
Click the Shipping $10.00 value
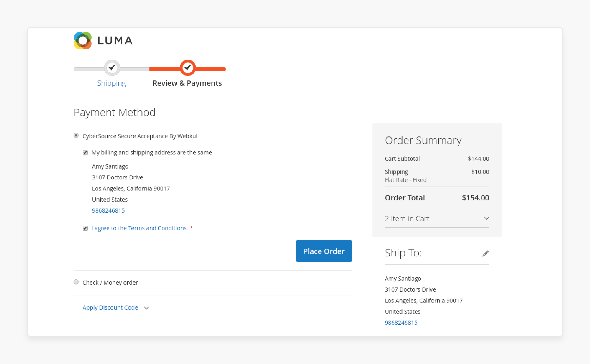[480, 172]
